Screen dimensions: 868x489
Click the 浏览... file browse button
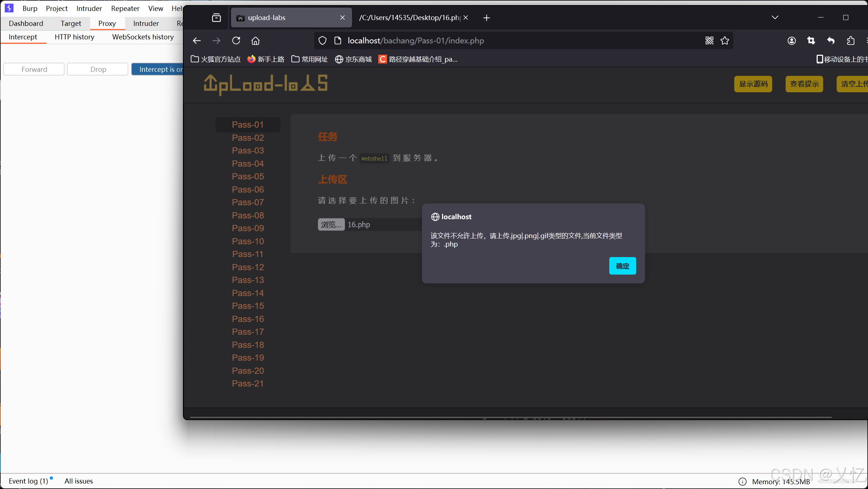coord(331,224)
